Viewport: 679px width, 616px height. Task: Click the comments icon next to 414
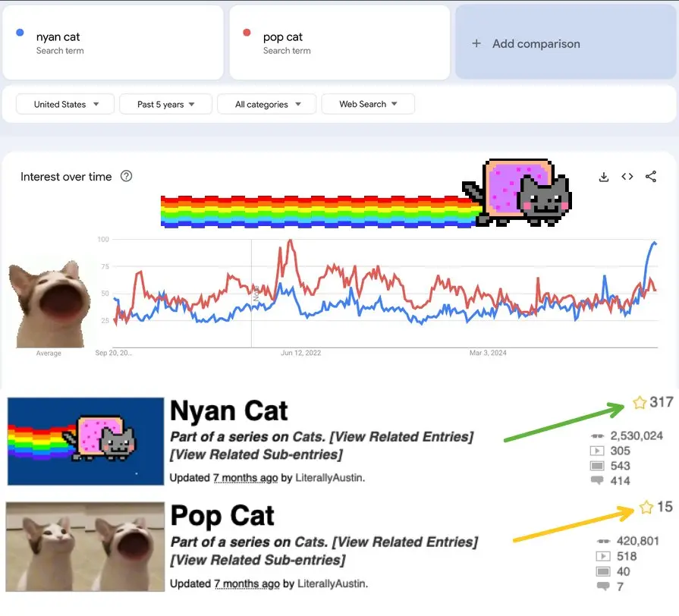click(x=597, y=480)
